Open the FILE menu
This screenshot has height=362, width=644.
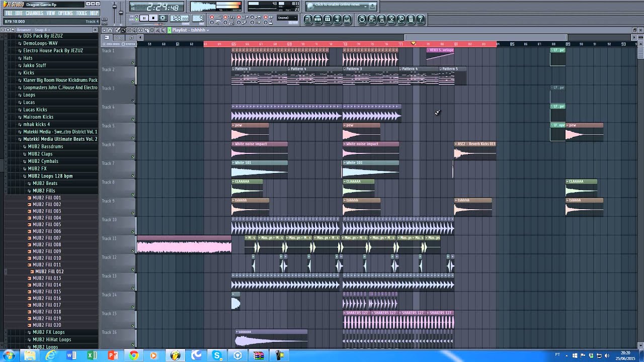pyautogui.click(x=9, y=13)
